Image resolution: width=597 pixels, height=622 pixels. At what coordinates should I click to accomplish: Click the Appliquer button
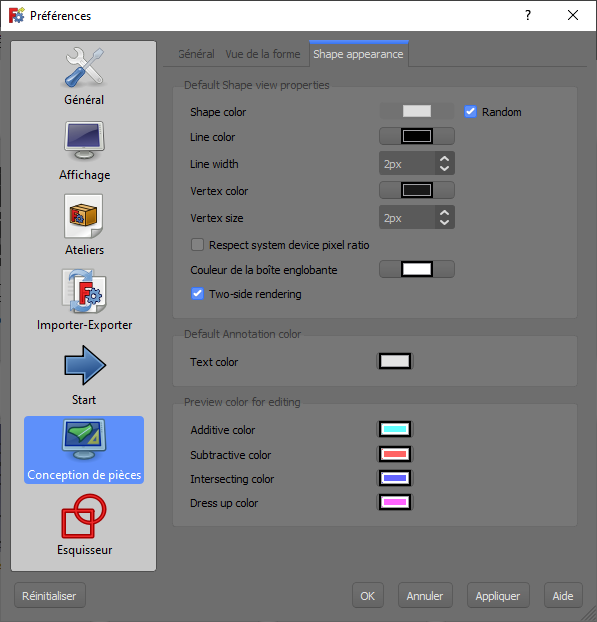(x=498, y=595)
